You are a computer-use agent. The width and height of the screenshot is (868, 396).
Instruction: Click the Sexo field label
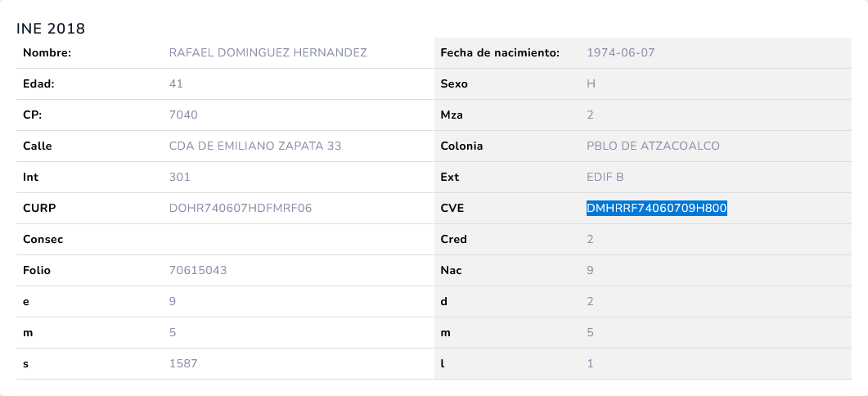coord(454,84)
